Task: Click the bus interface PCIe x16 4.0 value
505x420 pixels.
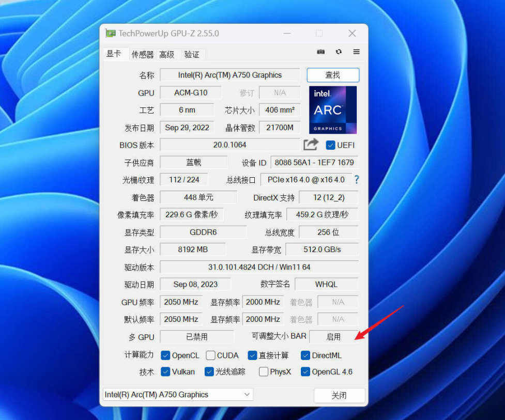Action: pos(306,180)
